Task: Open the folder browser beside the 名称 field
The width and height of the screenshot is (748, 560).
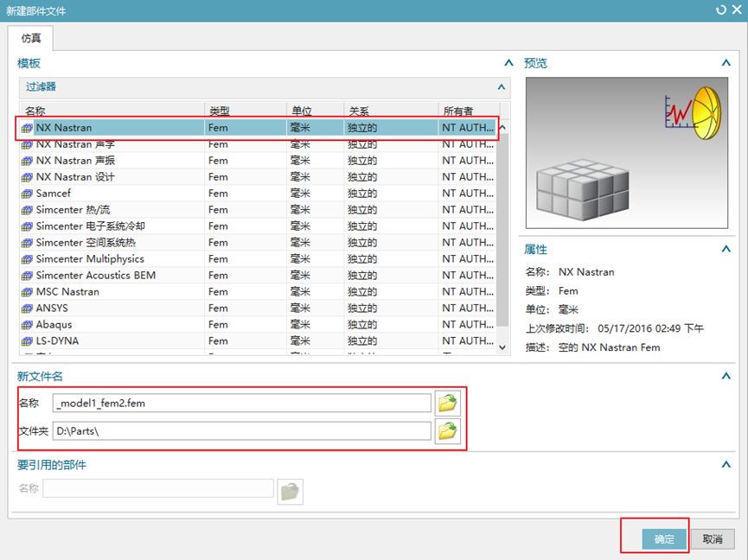Action: click(447, 404)
